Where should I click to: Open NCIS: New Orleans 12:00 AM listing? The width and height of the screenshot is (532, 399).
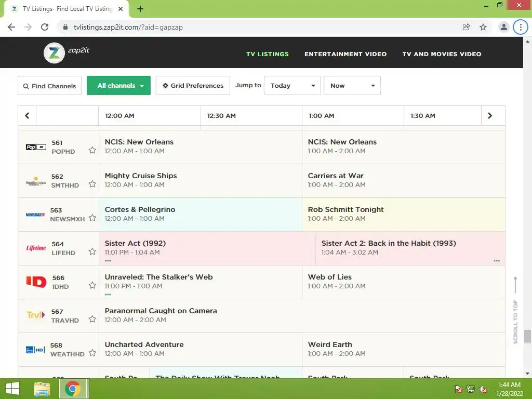[201, 147]
